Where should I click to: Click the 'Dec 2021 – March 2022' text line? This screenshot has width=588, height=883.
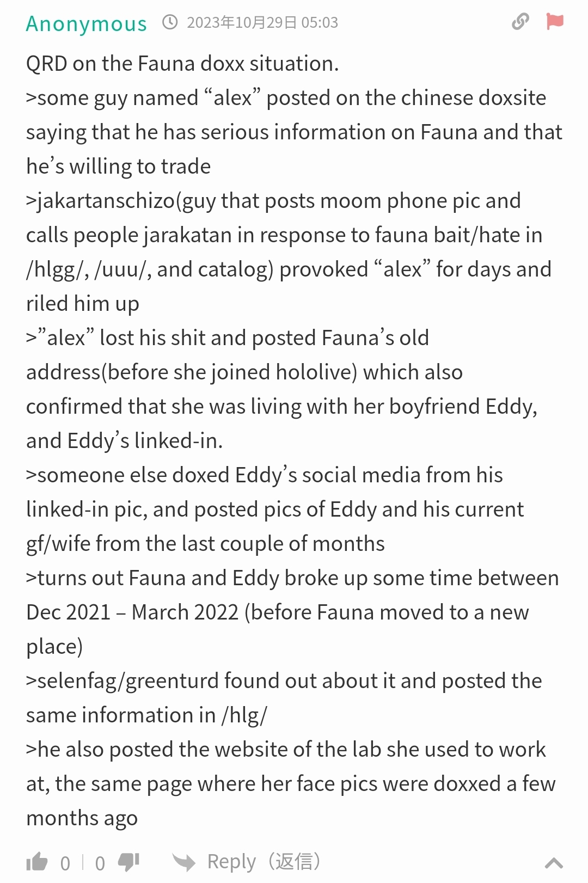point(278,612)
